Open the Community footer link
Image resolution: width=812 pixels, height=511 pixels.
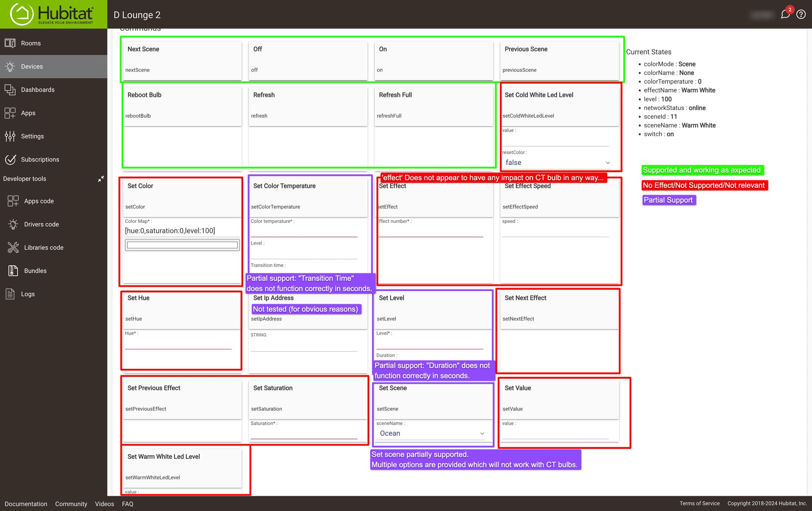[x=71, y=504]
